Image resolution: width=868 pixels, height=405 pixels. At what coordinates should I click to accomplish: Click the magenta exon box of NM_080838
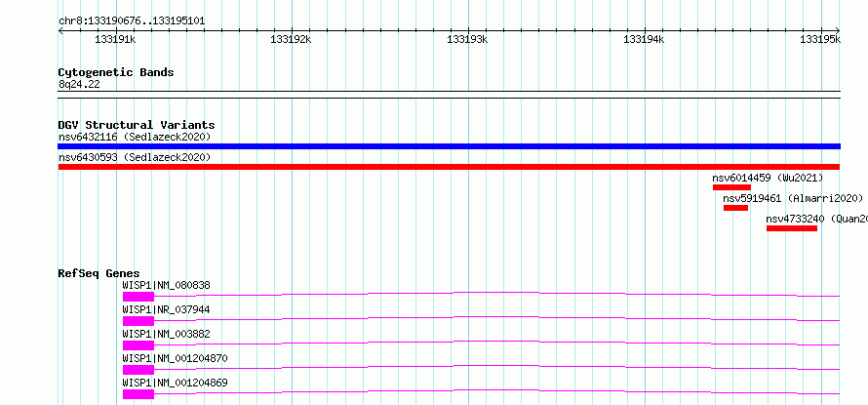pyautogui.click(x=138, y=297)
